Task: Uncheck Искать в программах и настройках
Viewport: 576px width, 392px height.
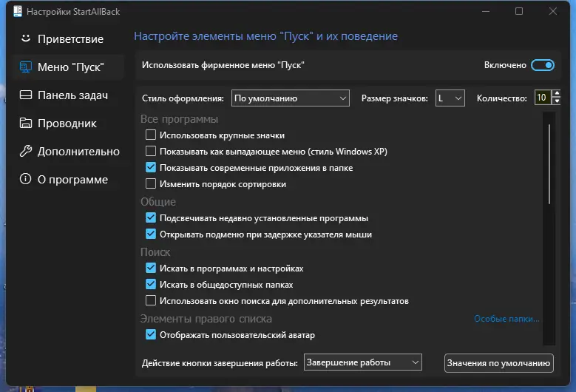Action: [x=151, y=268]
